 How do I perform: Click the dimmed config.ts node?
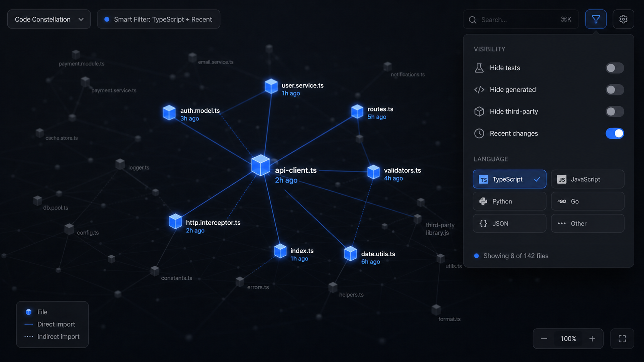tap(69, 229)
